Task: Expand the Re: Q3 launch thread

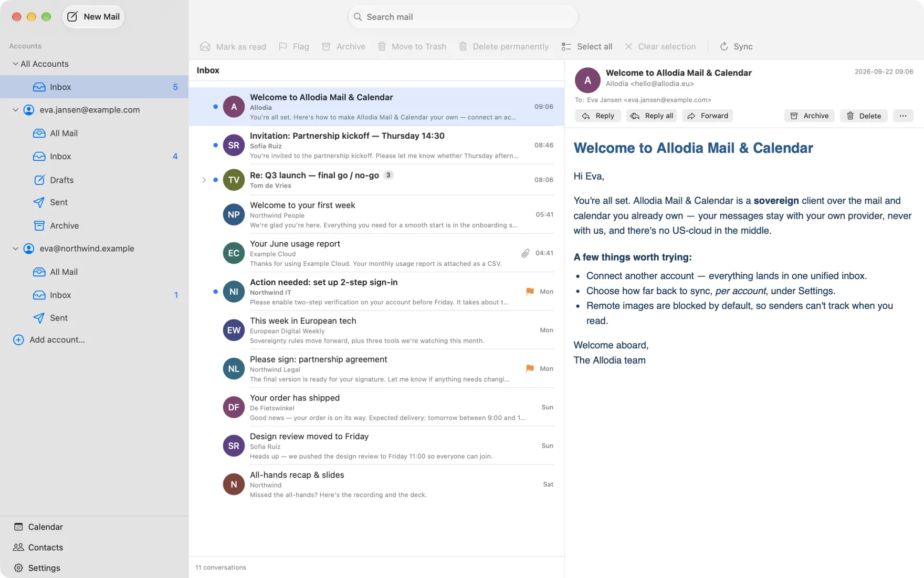Action: 204,180
